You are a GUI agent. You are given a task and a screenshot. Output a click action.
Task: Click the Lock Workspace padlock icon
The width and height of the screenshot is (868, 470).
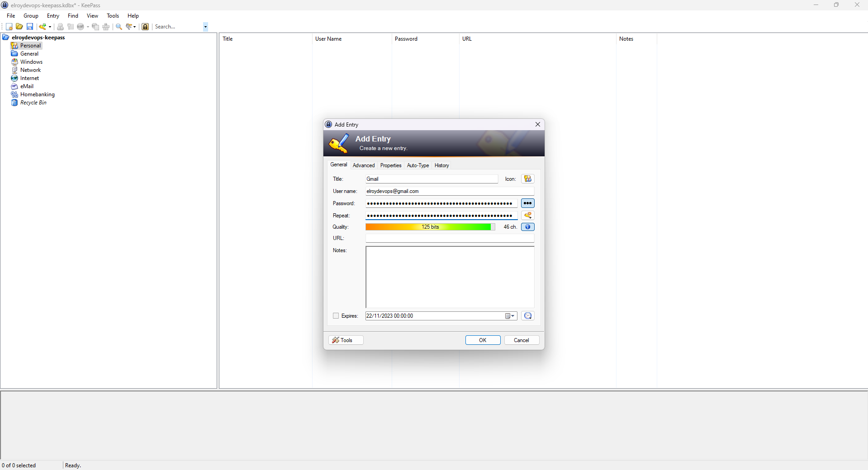[145, 27]
